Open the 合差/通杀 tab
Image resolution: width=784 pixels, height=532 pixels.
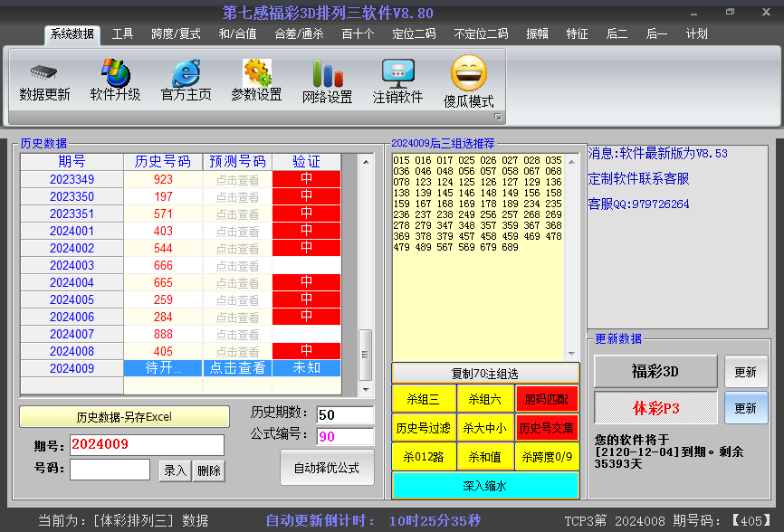click(x=299, y=34)
